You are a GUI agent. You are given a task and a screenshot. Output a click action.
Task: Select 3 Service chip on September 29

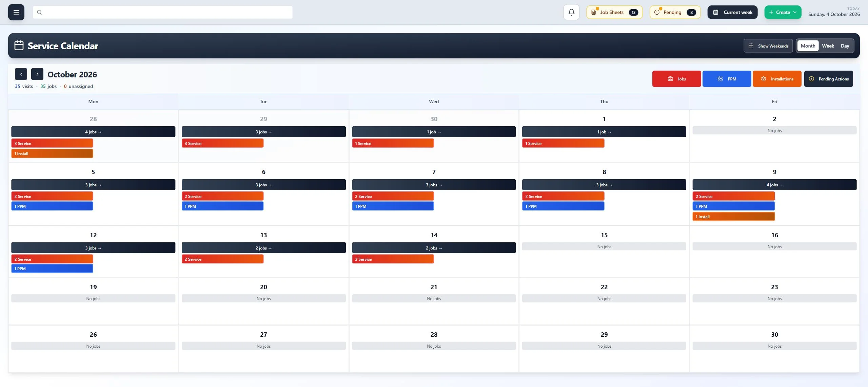pyautogui.click(x=222, y=143)
